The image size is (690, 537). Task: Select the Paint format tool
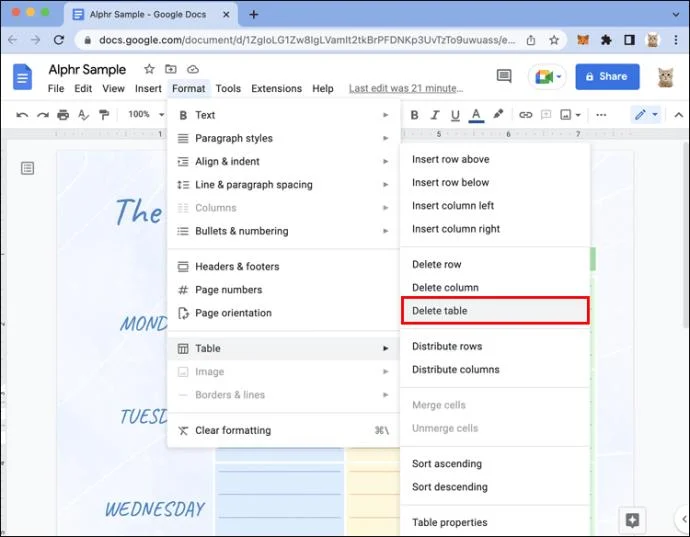pos(104,115)
